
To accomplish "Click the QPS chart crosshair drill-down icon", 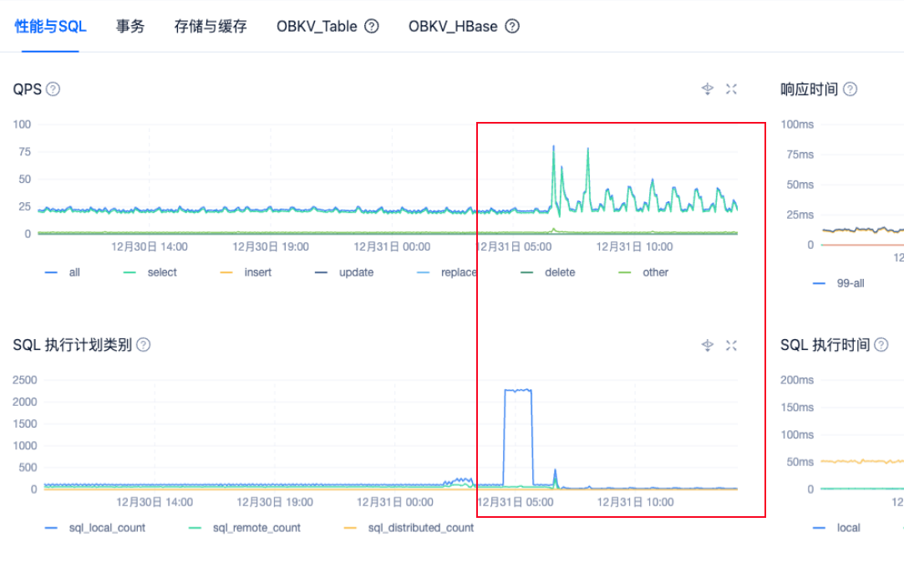I will (708, 89).
